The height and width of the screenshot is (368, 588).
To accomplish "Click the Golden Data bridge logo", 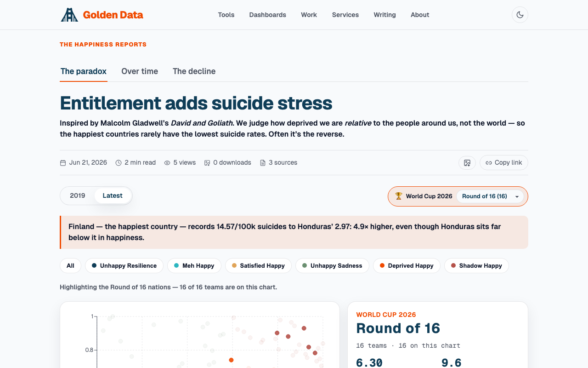I will click(x=69, y=15).
